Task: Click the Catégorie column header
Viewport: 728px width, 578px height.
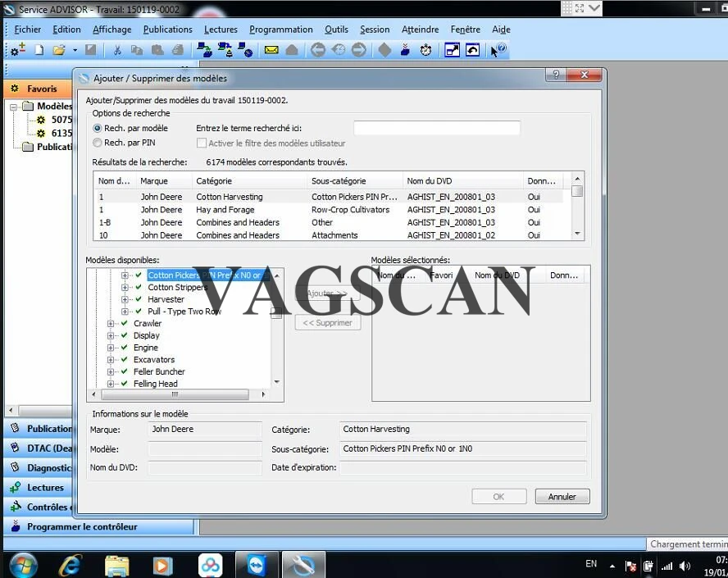Action: 249,181
